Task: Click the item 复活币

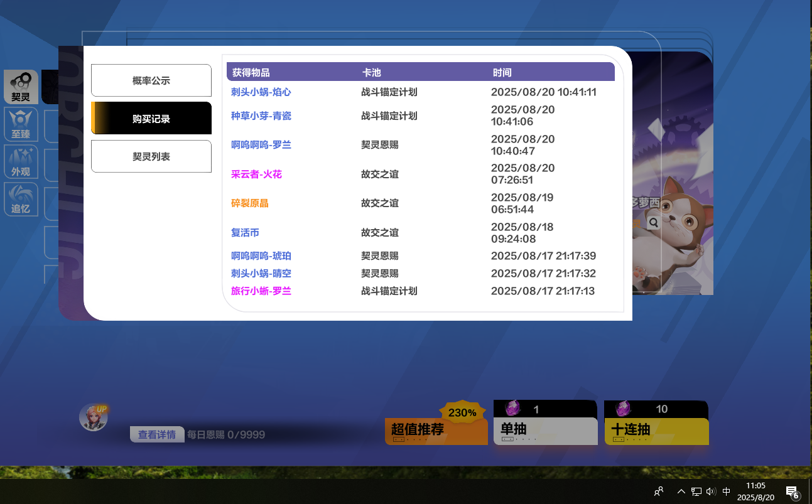Action: click(x=245, y=233)
